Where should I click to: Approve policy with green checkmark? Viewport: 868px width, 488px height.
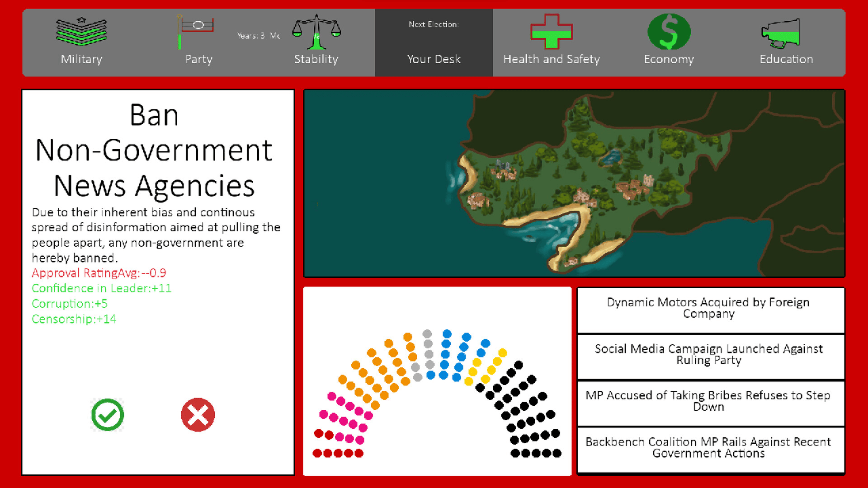(108, 415)
